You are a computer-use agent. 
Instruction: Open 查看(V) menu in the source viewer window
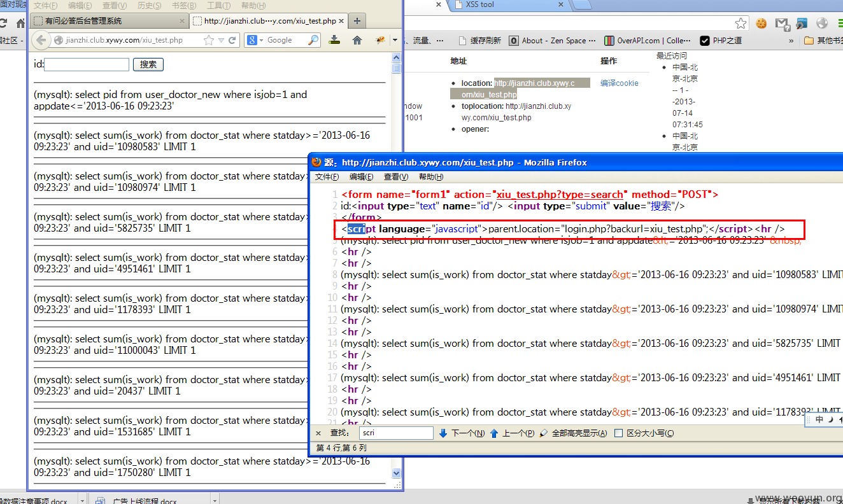point(396,177)
